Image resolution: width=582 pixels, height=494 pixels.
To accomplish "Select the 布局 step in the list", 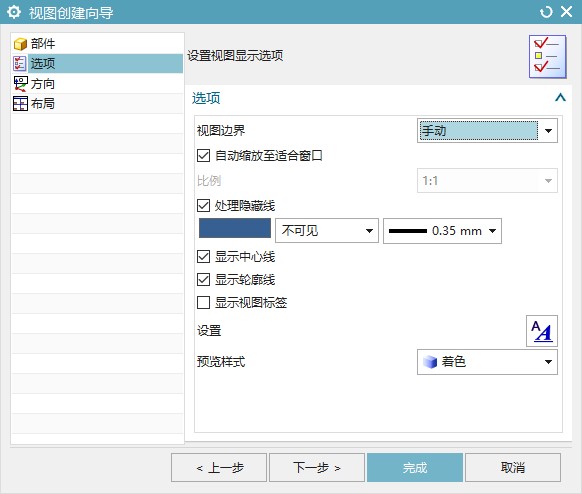I will tap(97, 104).
